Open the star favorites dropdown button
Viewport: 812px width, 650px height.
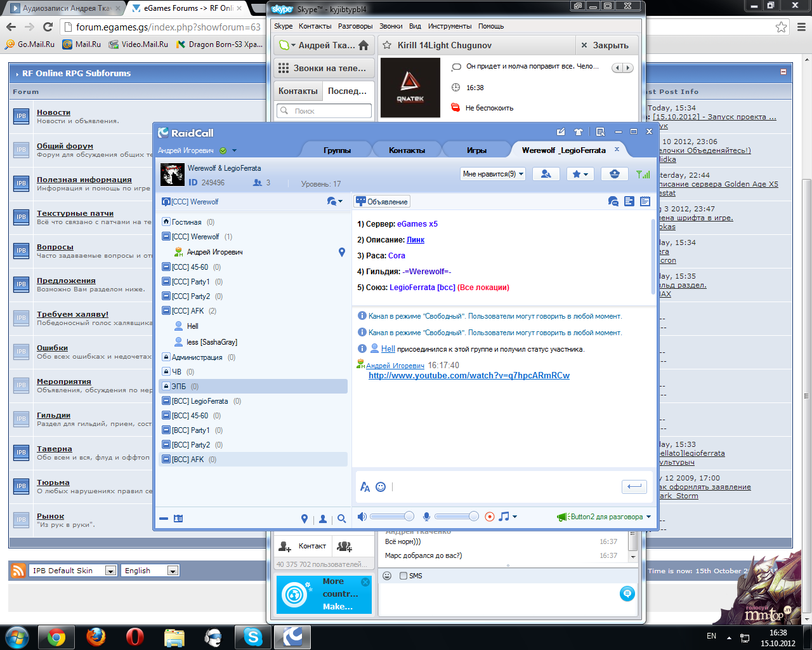click(x=580, y=174)
